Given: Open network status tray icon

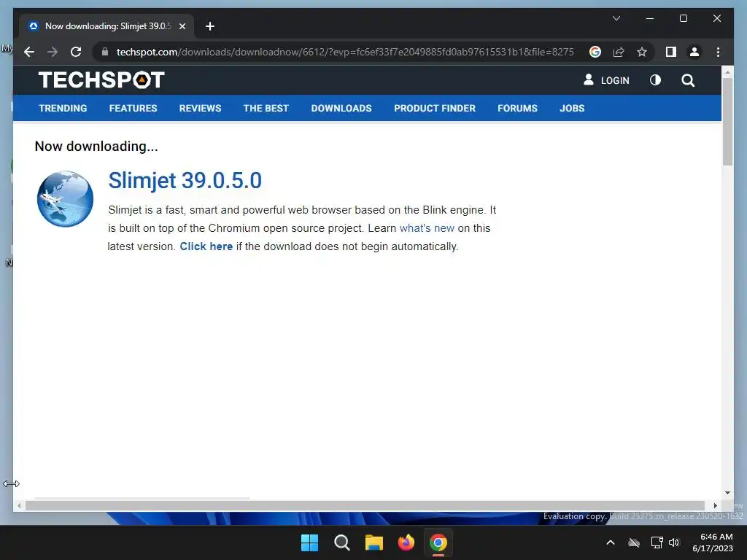Looking at the screenshot, I should coord(657,542).
